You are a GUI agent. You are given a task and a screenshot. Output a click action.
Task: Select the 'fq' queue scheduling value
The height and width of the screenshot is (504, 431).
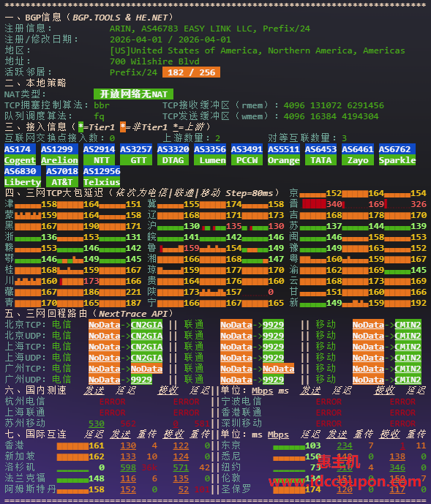[99, 116]
